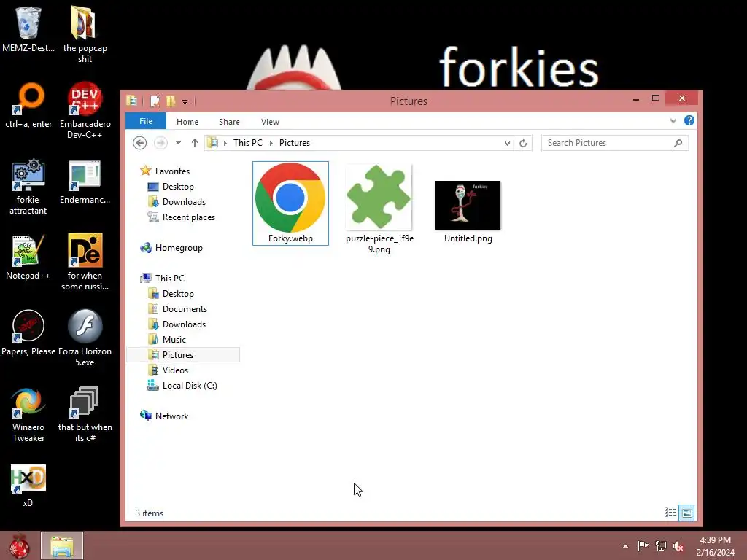Click the New folder icon in the quick access toolbar
This screenshot has width=747, height=560.
pyautogui.click(x=171, y=101)
